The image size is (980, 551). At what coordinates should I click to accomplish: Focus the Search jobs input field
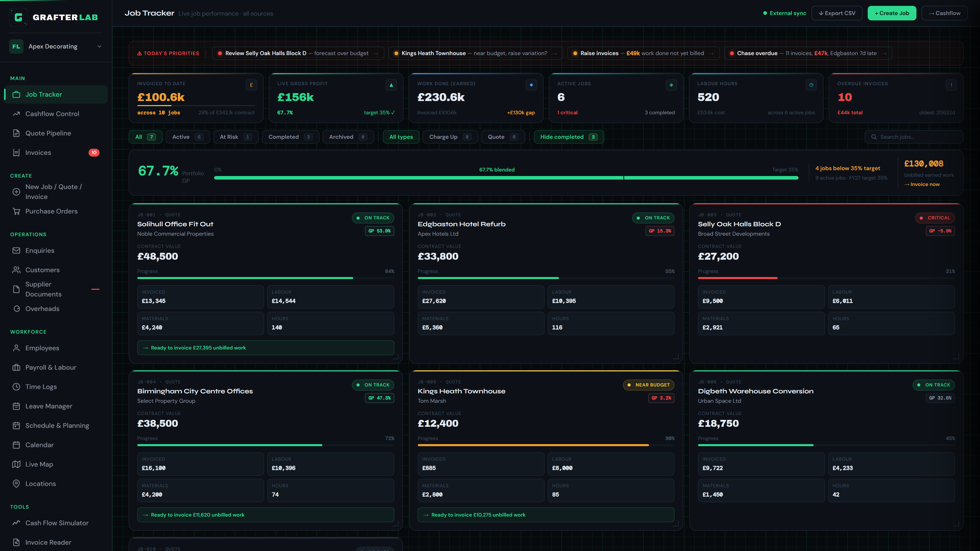click(914, 137)
